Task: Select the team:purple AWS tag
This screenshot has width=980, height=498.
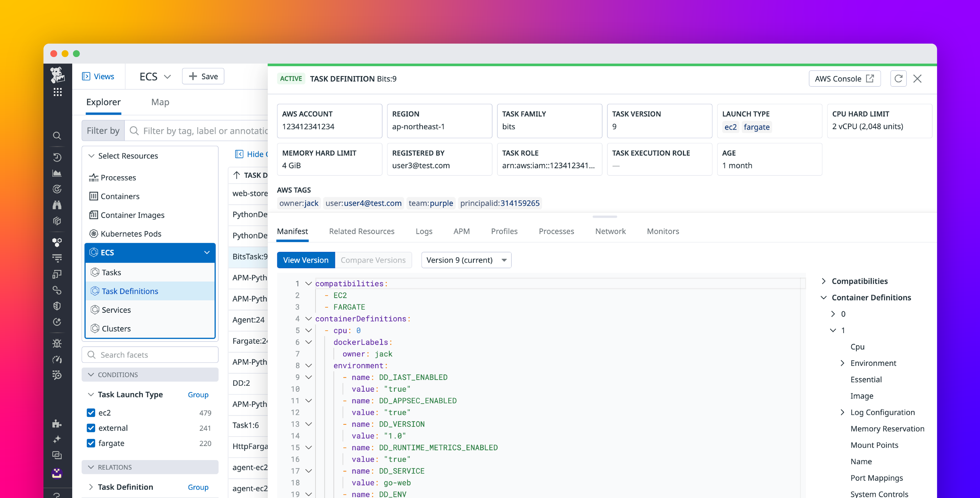Action: point(431,203)
